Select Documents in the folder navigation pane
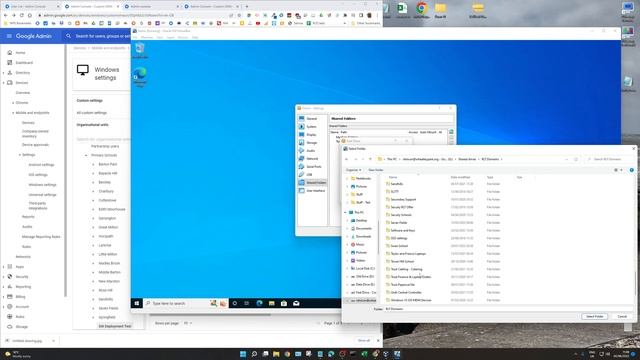This screenshot has height=360, width=640. (363, 229)
